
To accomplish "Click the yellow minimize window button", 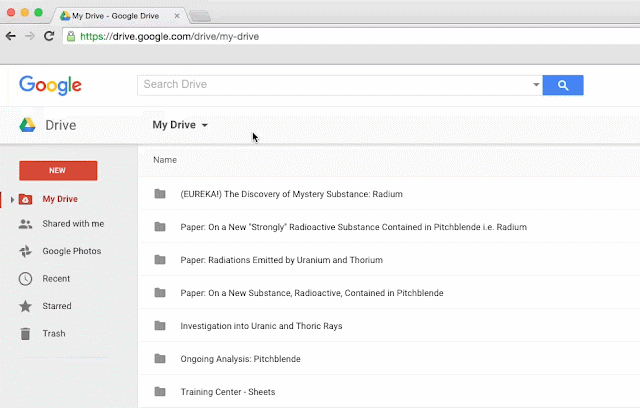I will click(x=25, y=13).
